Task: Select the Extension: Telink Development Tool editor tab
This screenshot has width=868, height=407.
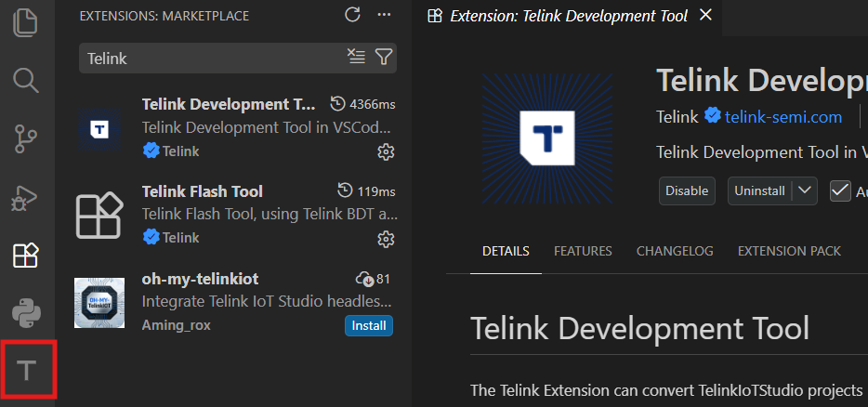Action: (x=569, y=16)
